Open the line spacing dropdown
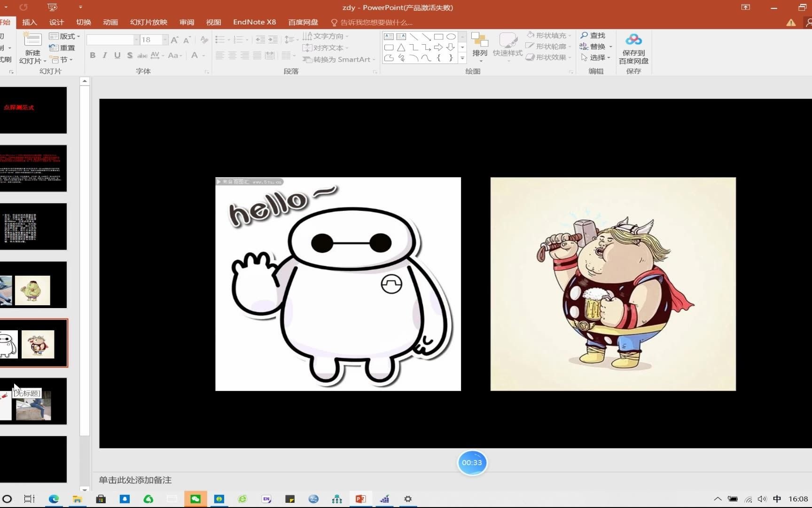This screenshot has height=508, width=812. (291, 40)
